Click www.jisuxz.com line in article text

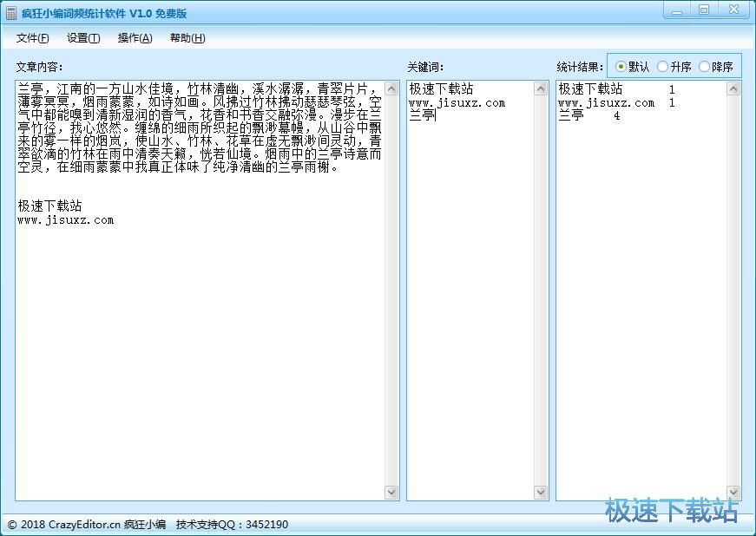pyautogui.click(x=66, y=220)
